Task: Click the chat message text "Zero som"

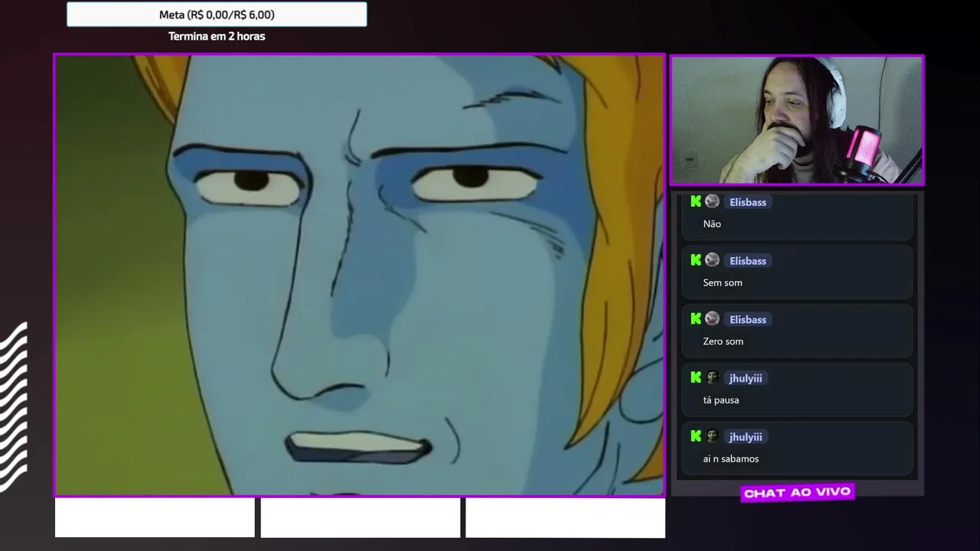Action: (724, 341)
